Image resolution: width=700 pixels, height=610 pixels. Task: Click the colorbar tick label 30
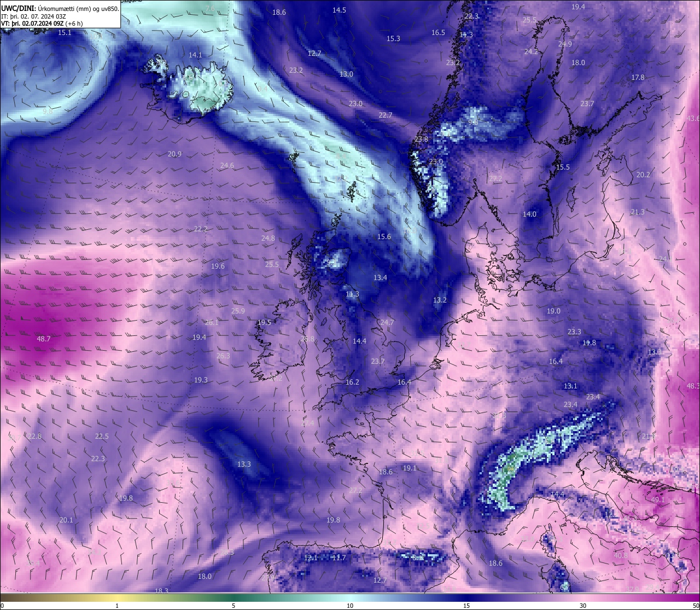583,606
